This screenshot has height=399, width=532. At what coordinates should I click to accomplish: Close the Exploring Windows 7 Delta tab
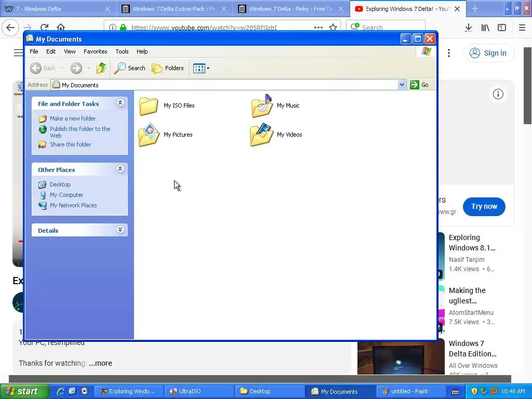457,9
